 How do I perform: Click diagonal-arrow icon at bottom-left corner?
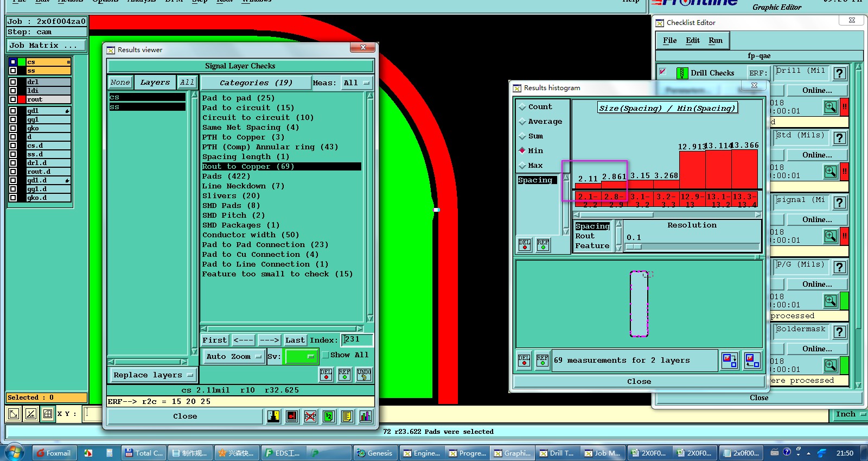14,414
